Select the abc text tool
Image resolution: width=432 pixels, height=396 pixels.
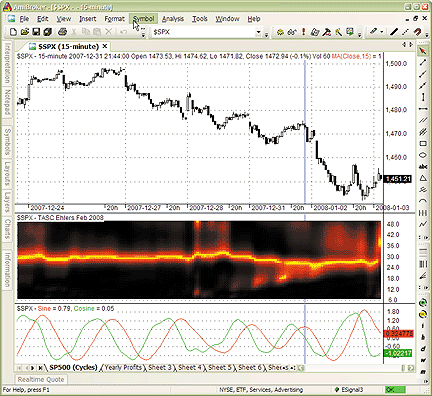[x=423, y=167]
